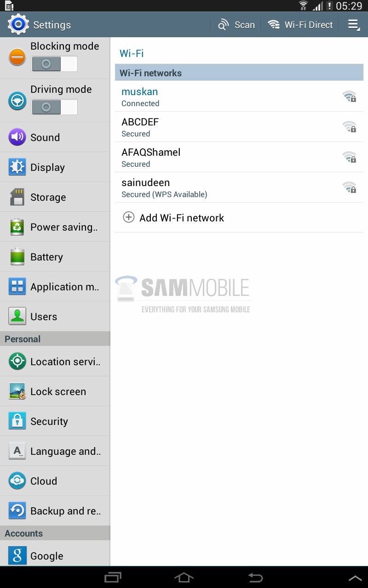Viewport: 368px width, 588px height.
Task: Tap the Scan button
Action: (x=236, y=25)
